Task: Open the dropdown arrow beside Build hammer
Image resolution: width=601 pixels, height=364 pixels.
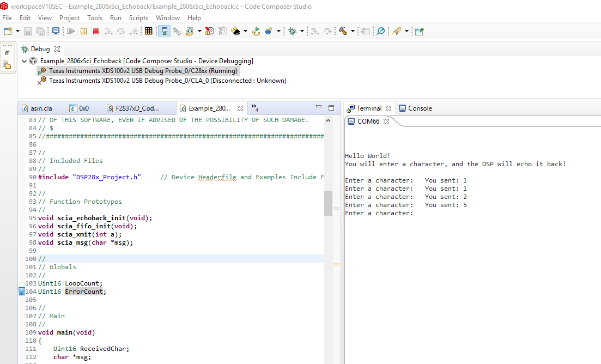Action: point(353,32)
